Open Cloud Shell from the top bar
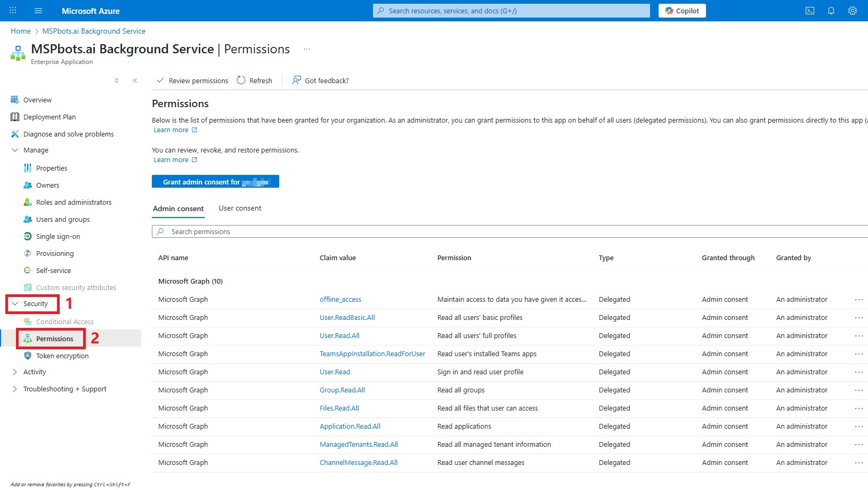This screenshot has width=868, height=490. 809,11
